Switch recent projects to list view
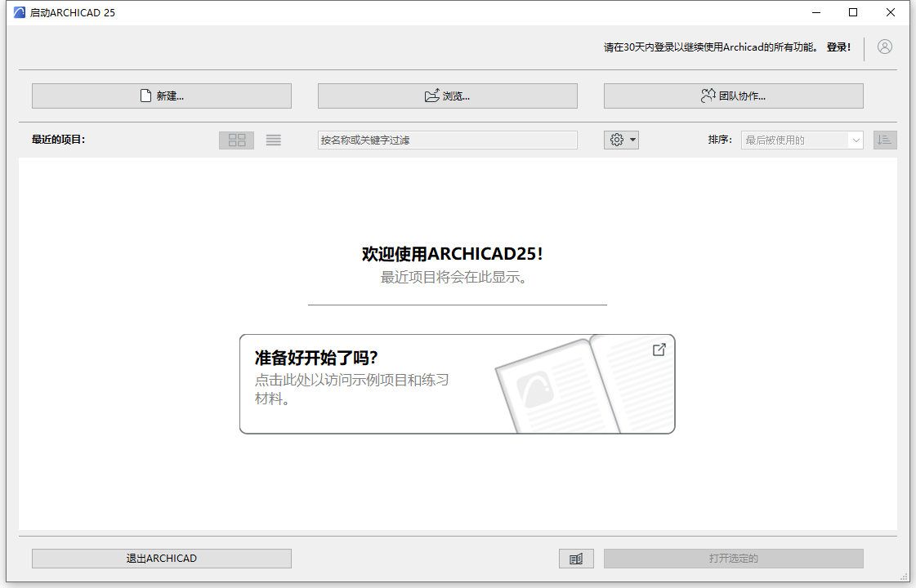This screenshot has height=588, width=916. pyautogui.click(x=274, y=140)
